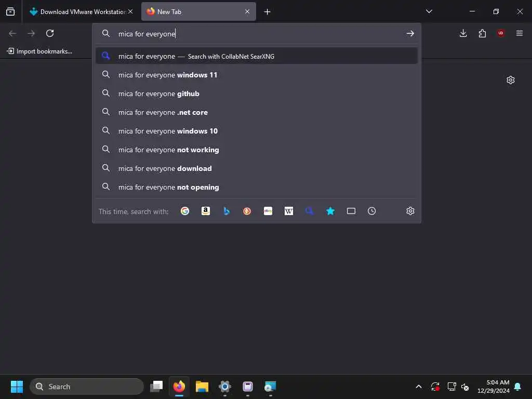This screenshot has height=399, width=532.
Task: Show hidden system tray icons
Action: [x=419, y=387]
